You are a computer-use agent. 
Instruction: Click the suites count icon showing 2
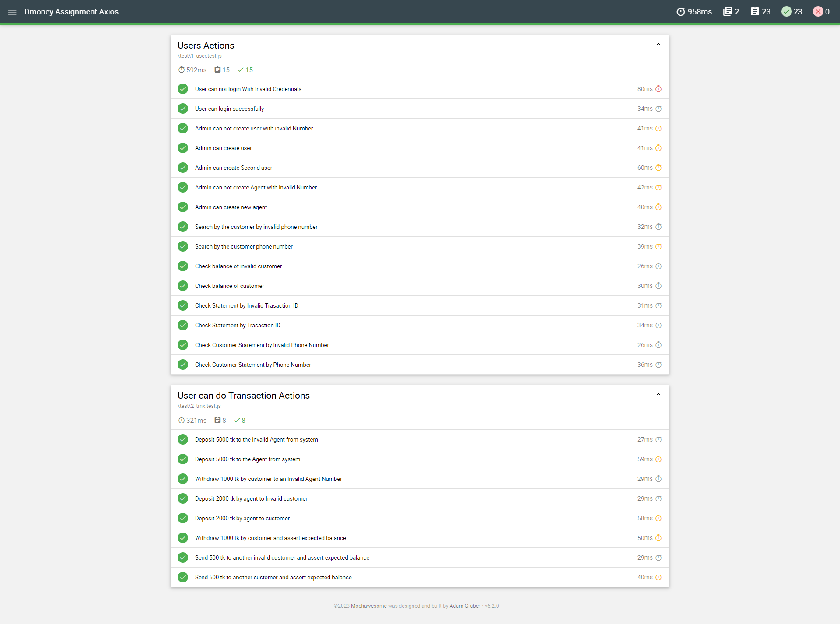[728, 11]
